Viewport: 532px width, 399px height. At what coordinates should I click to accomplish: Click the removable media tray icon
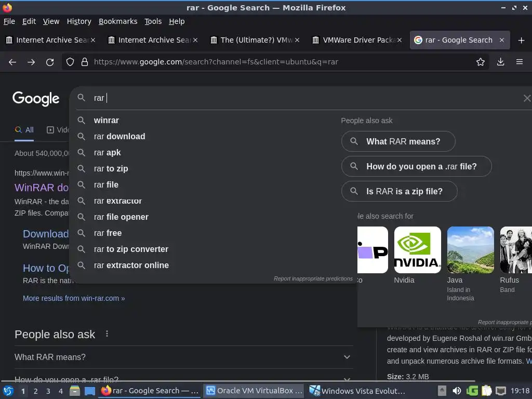click(x=442, y=391)
